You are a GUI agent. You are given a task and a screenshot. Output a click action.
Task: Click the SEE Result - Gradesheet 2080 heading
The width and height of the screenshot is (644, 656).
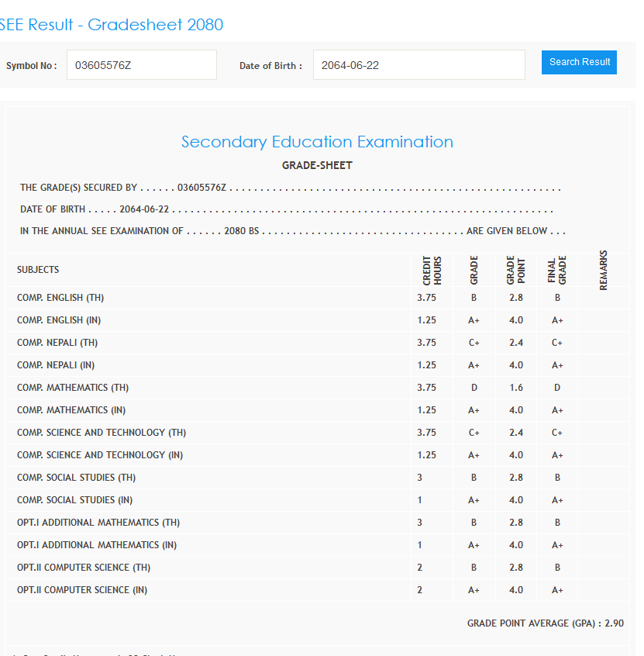pyautogui.click(x=111, y=25)
